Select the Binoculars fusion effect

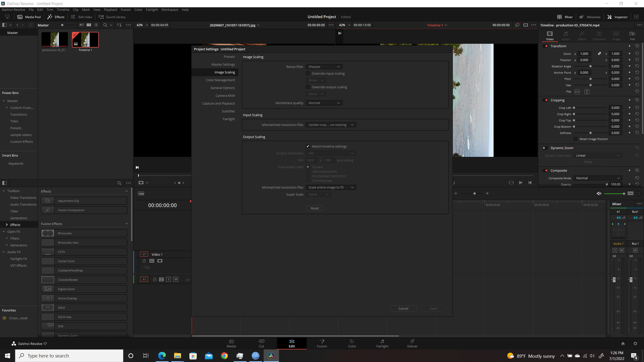pyautogui.click(x=84, y=233)
